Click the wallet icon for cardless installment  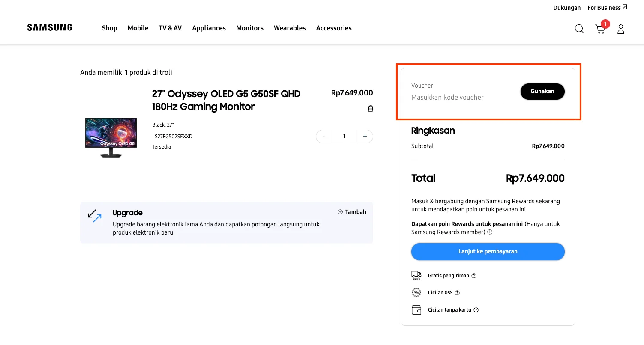coord(416,310)
